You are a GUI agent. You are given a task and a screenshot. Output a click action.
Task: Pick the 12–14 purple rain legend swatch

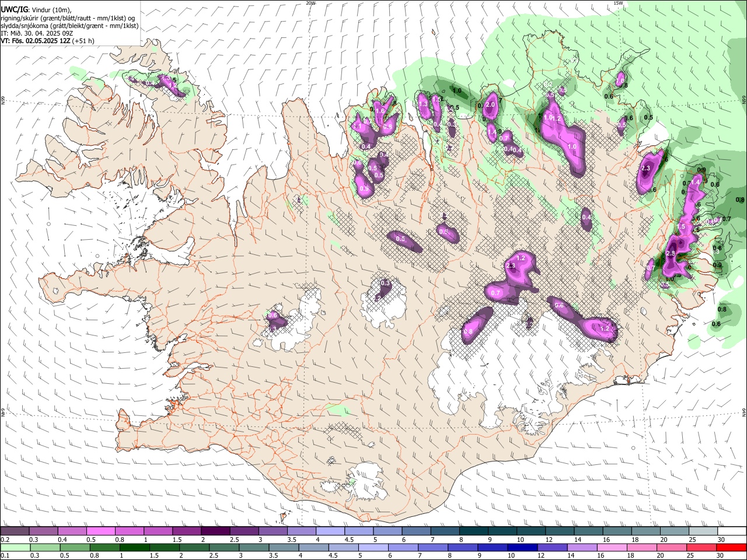tap(553, 548)
